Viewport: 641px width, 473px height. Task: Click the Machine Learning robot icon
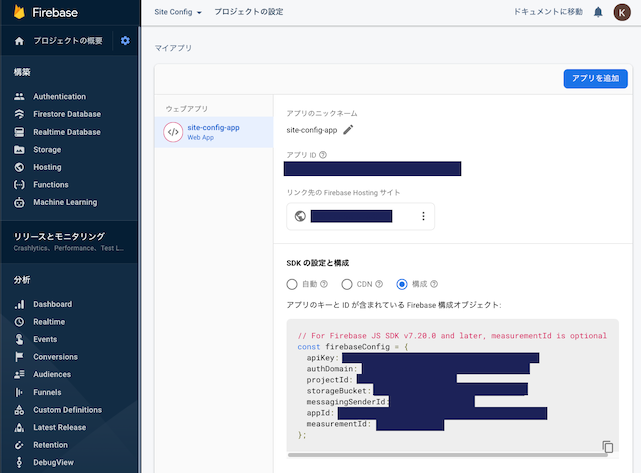[19, 202]
